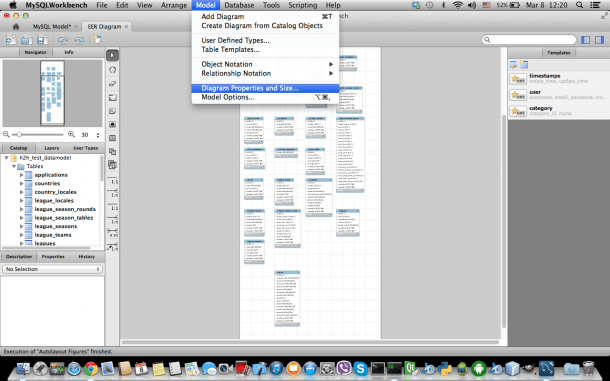
Task: Expand the league_locales table node
Action: tap(21, 201)
